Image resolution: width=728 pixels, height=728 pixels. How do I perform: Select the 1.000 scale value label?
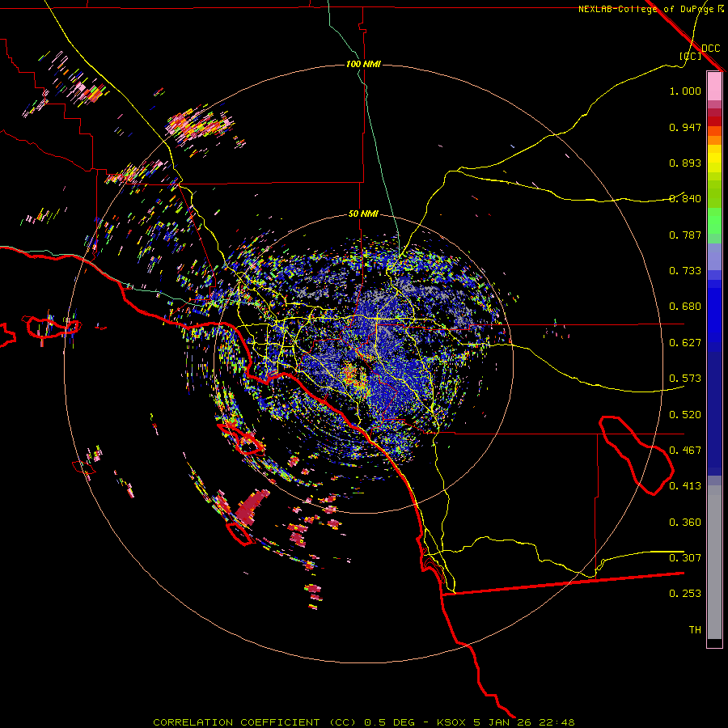(685, 91)
